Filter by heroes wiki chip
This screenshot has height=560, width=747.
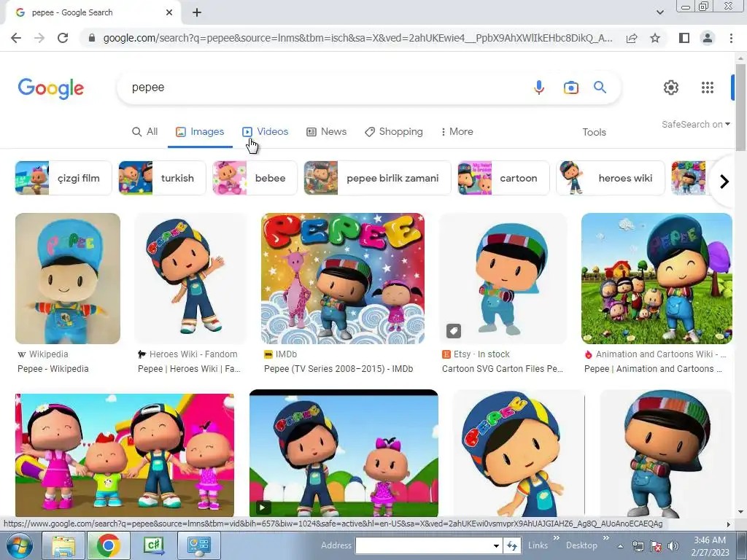(x=611, y=178)
